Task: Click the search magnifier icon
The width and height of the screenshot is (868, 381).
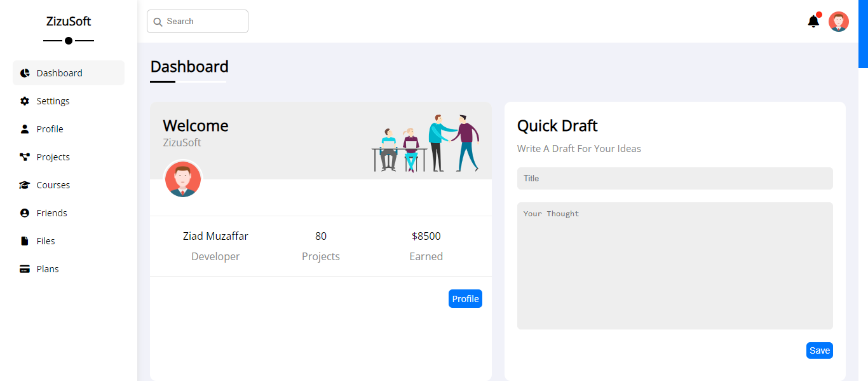Action: (158, 22)
